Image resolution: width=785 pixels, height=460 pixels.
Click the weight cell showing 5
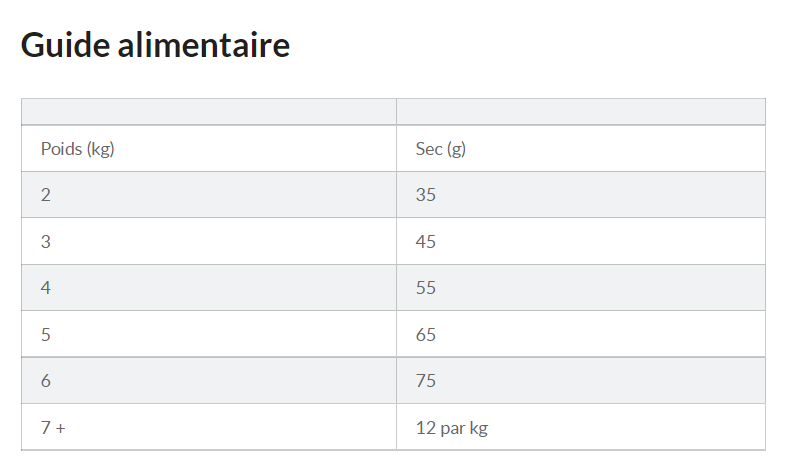[x=46, y=335]
